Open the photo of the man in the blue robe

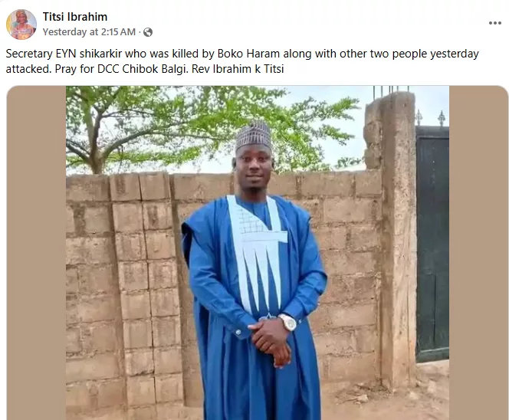[258, 252]
